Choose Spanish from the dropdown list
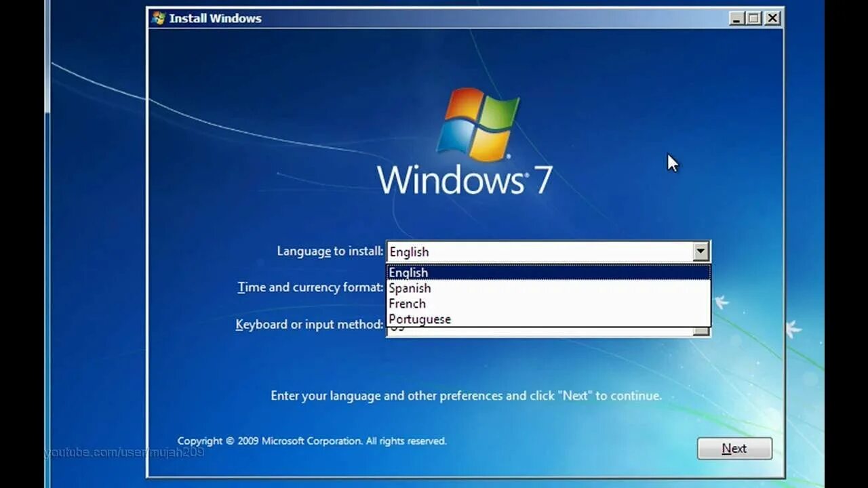This screenshot has height=488, width=868. 548,288
